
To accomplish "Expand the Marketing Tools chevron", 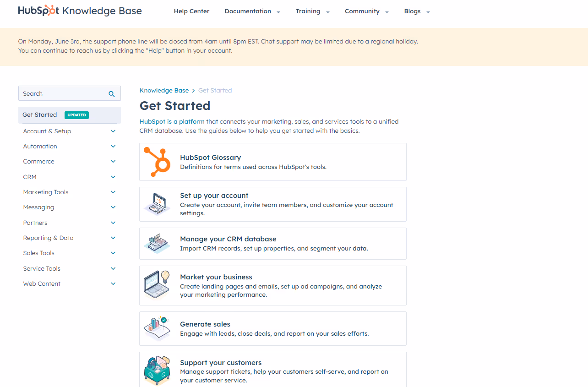I will [113, 192].
